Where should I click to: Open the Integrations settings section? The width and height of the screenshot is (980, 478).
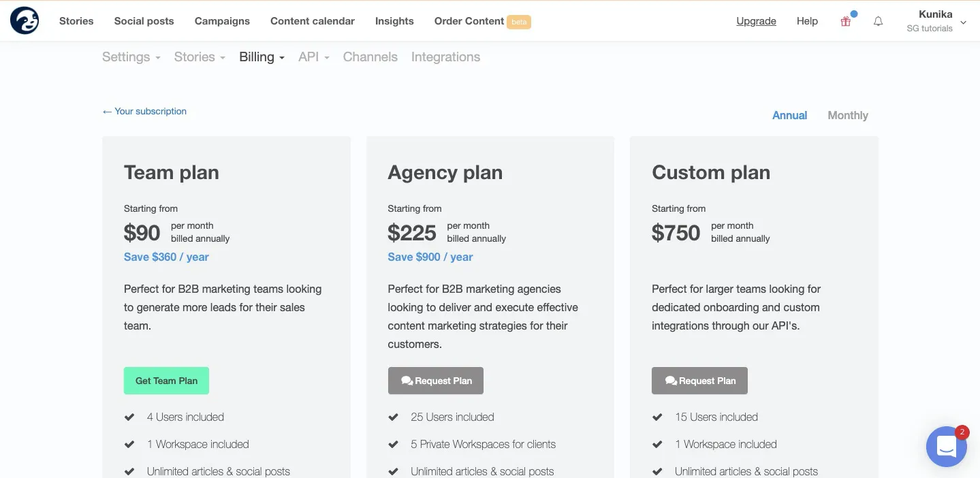tap(445, 57)
